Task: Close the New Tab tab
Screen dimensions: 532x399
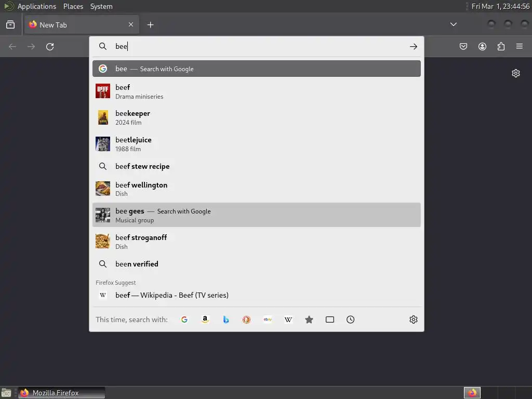Action: [131, 24]
